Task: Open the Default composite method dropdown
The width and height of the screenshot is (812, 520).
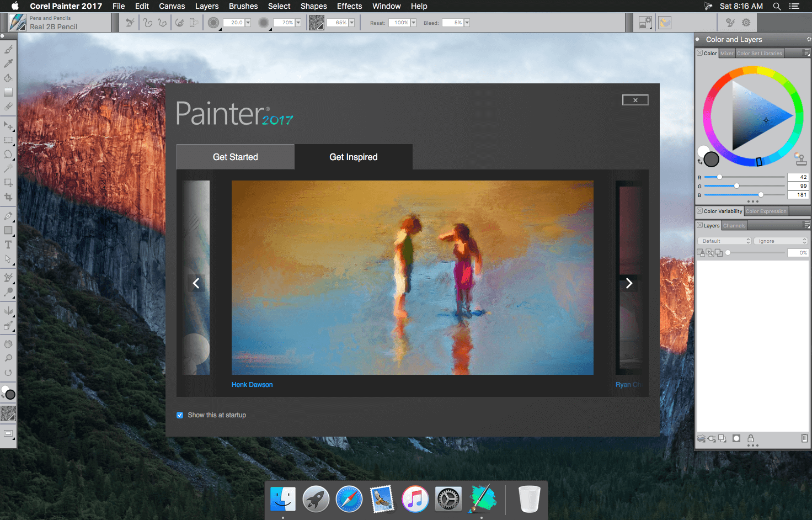Action: pos(724,241)
